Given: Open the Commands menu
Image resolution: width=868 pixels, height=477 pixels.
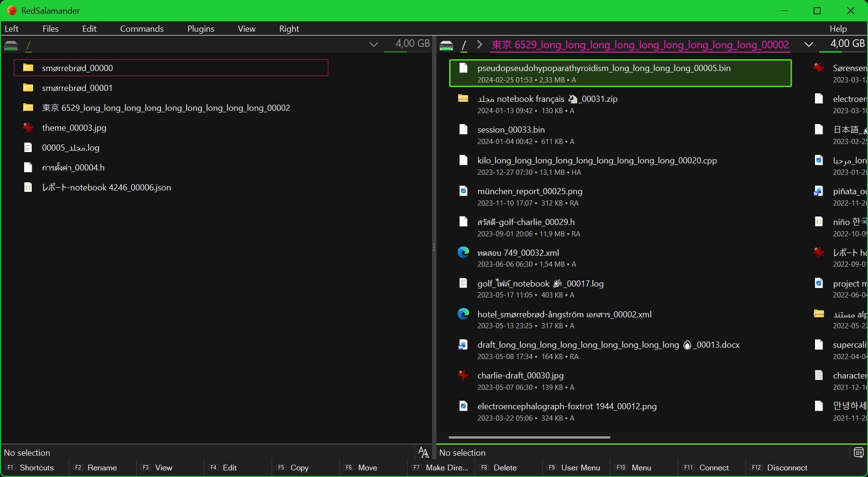Looking at the screenshot, I should [142, 29].
